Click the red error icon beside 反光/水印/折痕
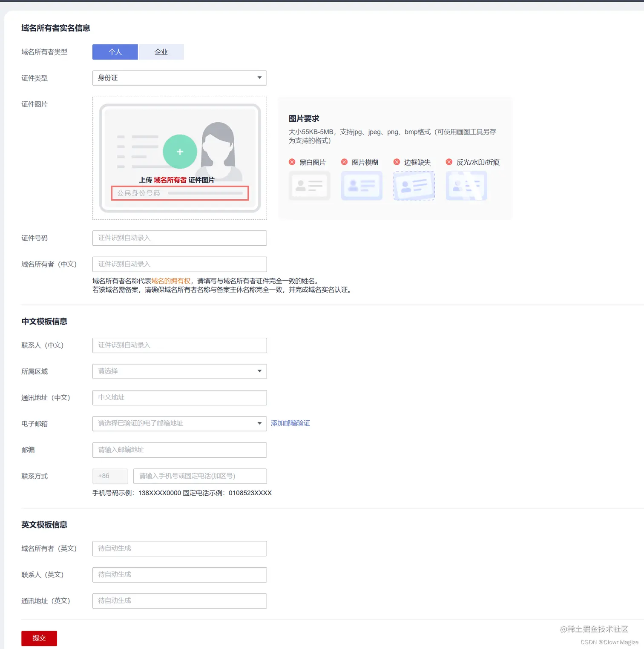This screenshot has width=644, height=649. pyautogui.click(x=449, y=162)
